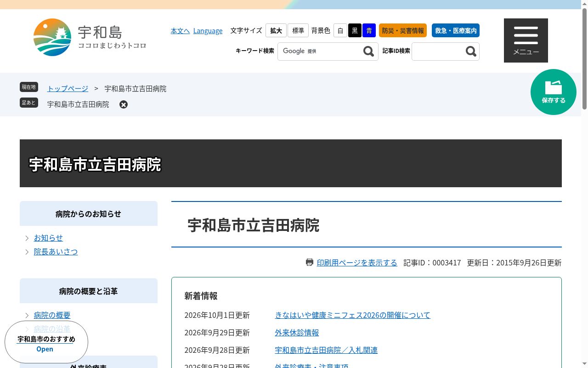Image resolution: width=588 pixels, height=368 pixels.
Task: Jump to main content via 本文へ
Action: pyautogui.click(x=180, y=31)
